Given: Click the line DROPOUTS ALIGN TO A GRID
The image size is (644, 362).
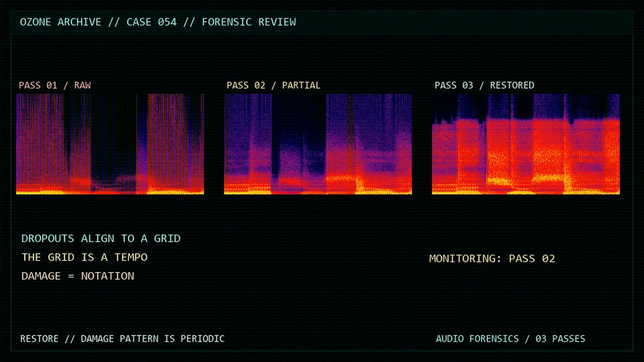Looking at the screenshot, I should 101,238.
